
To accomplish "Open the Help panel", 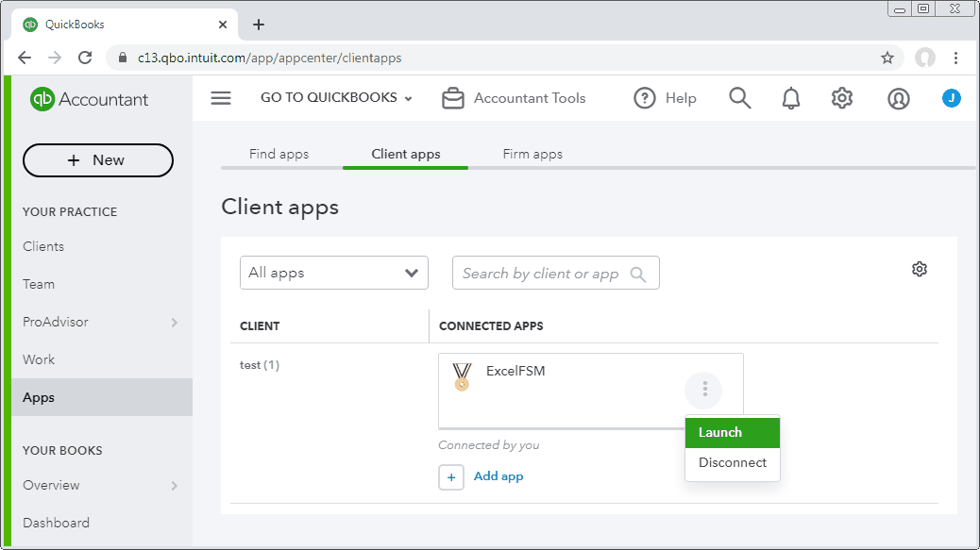I will [665, 98].
